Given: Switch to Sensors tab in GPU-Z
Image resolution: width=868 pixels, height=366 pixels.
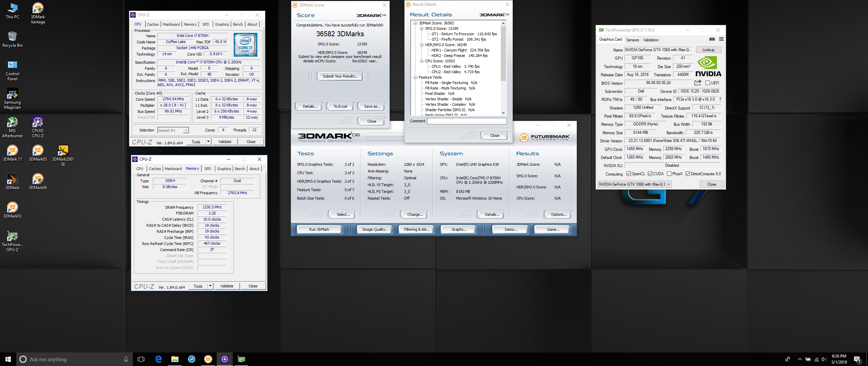Looking at the screenshot, I should coord(632,40).
